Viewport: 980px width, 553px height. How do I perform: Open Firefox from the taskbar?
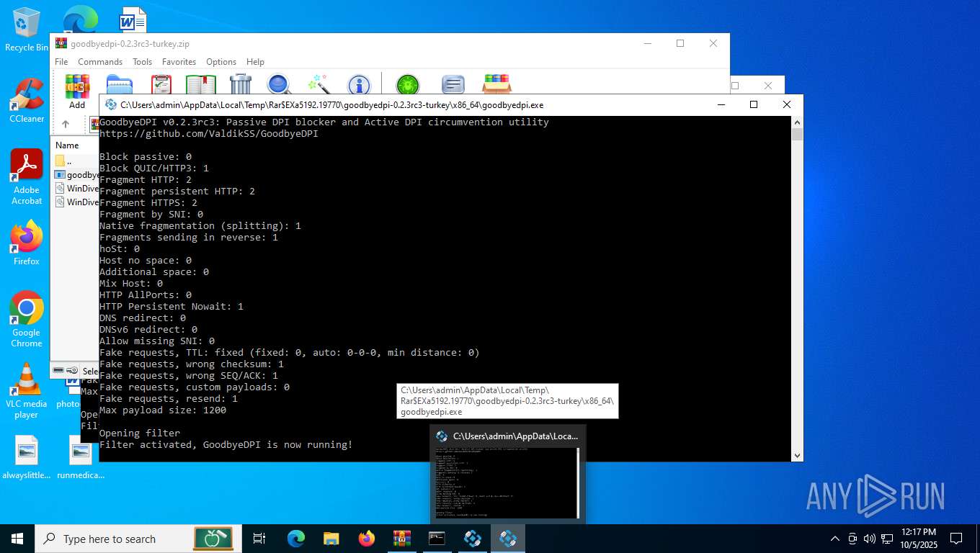367,539
